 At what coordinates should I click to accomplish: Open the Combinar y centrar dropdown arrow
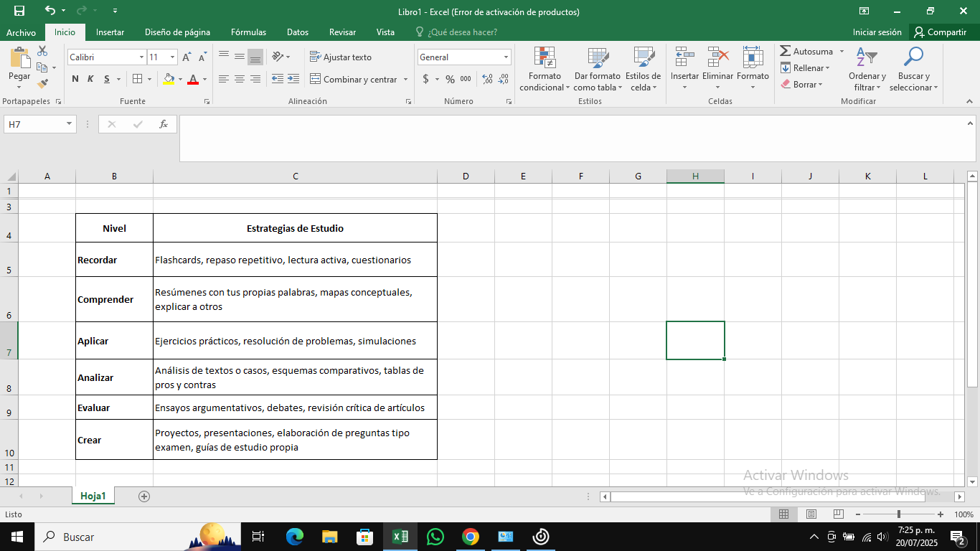tap(406, 80)
